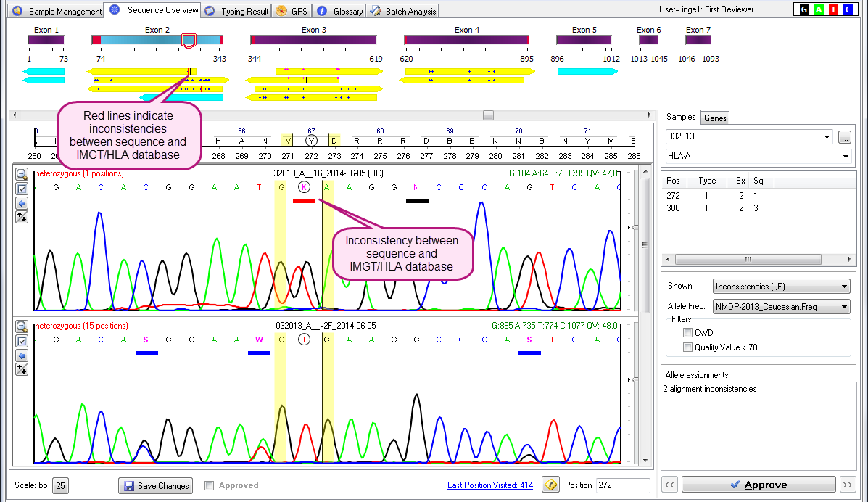Click the Exon 7 bar
Viewport: 868px width, 502px height.
point(698,40)
